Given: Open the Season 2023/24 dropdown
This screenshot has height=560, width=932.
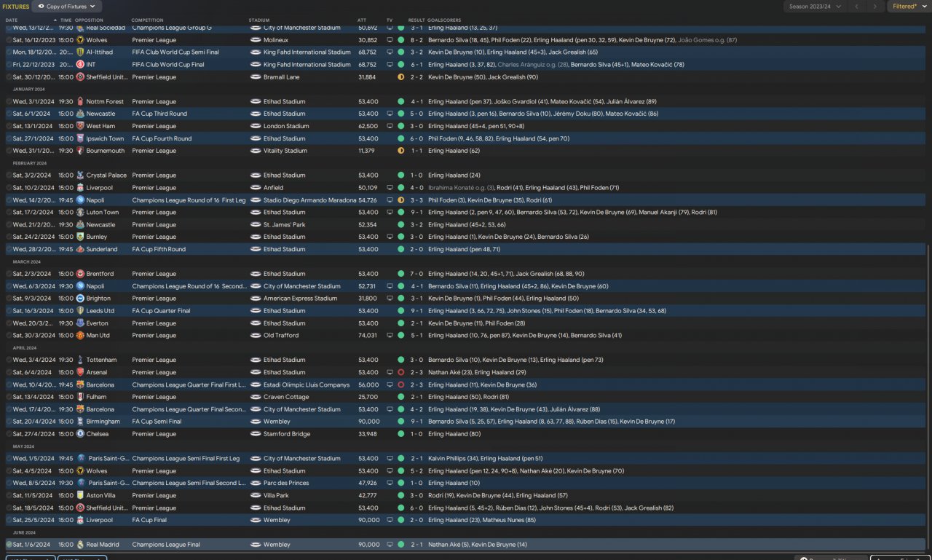Looking at the screenshot, I should click(816, 7).
